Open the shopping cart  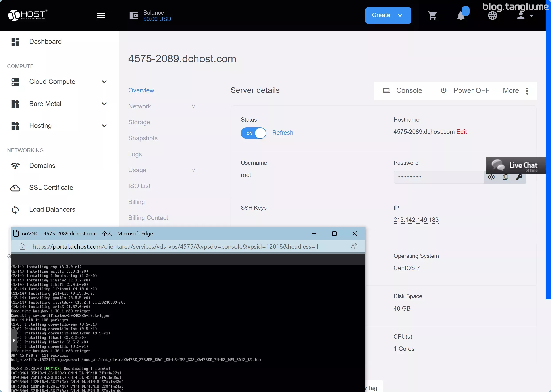(x=432, y=16)
